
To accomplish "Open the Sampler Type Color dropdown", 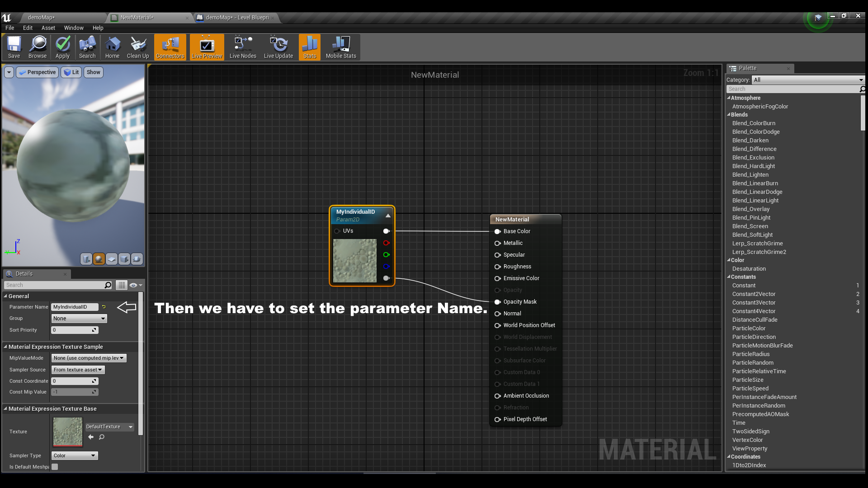I will (x=75, y=455).
